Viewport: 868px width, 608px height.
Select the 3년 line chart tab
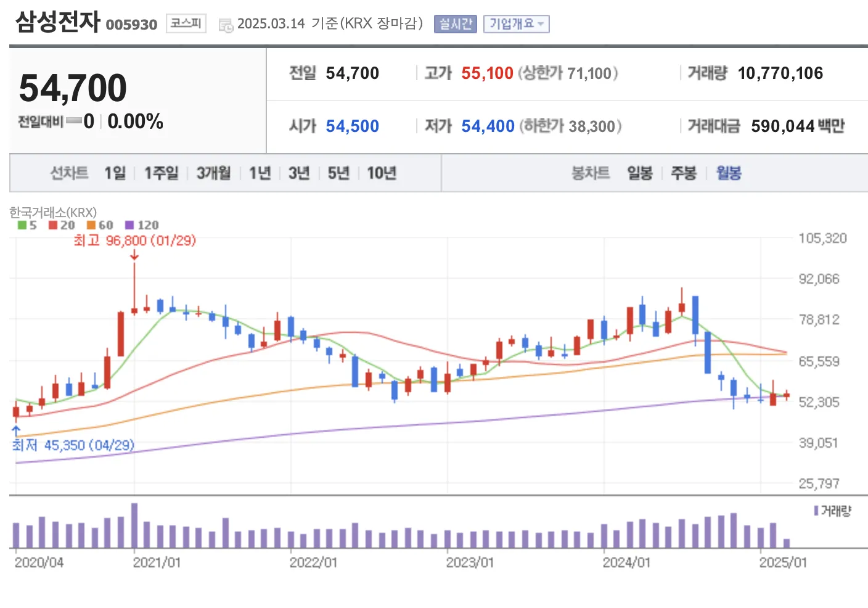pyautogui.click(x=299, y=173)
